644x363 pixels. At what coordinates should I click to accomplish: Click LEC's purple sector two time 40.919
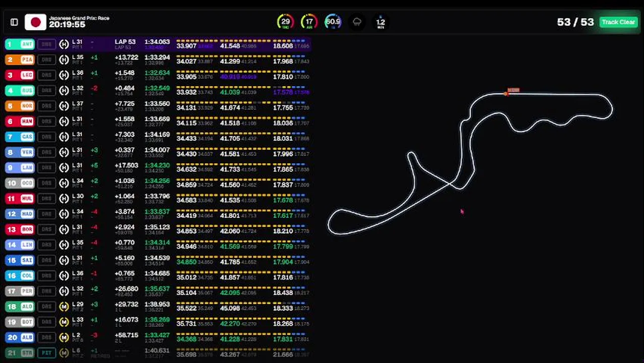(230, 77)
